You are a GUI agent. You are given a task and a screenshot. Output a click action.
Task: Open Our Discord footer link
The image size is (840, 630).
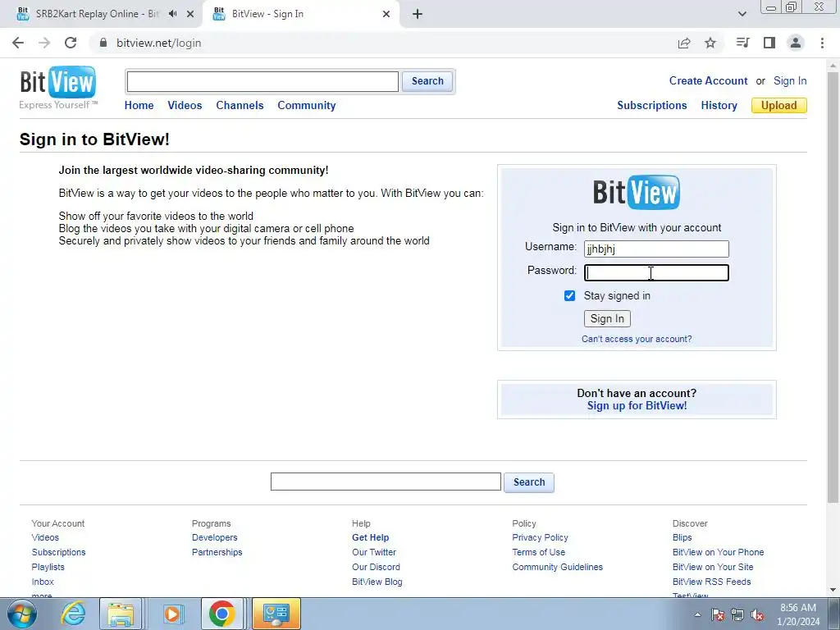(x=376, y=567)
